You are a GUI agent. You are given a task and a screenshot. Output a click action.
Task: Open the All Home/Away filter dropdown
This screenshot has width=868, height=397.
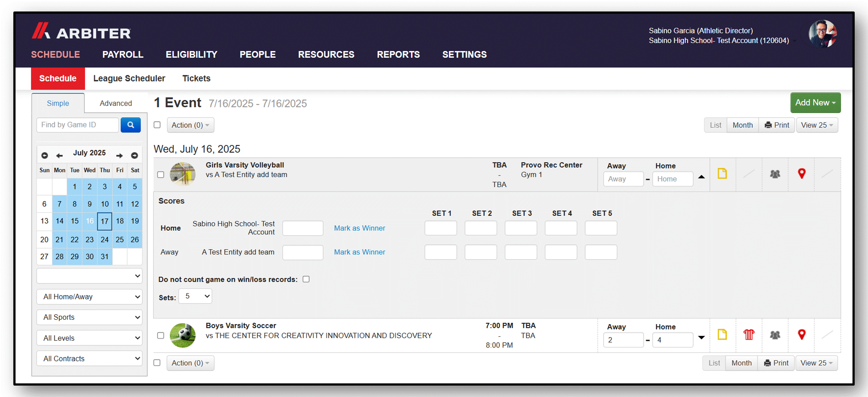[89, 297]
